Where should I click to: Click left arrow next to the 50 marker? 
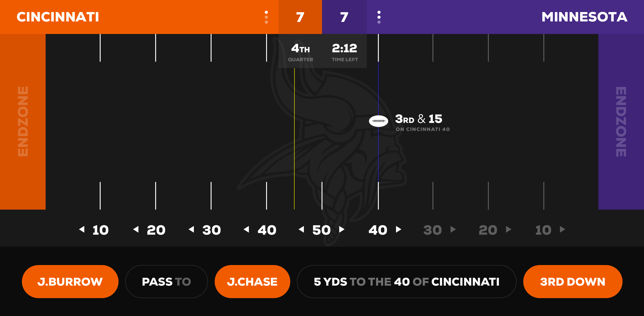tap(301, 229)
